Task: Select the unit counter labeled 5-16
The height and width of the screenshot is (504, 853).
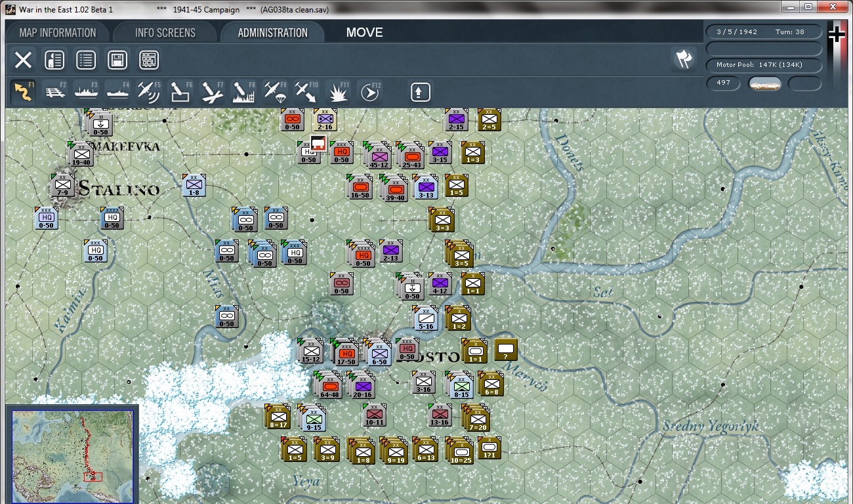Action: (x=425, y=318)
